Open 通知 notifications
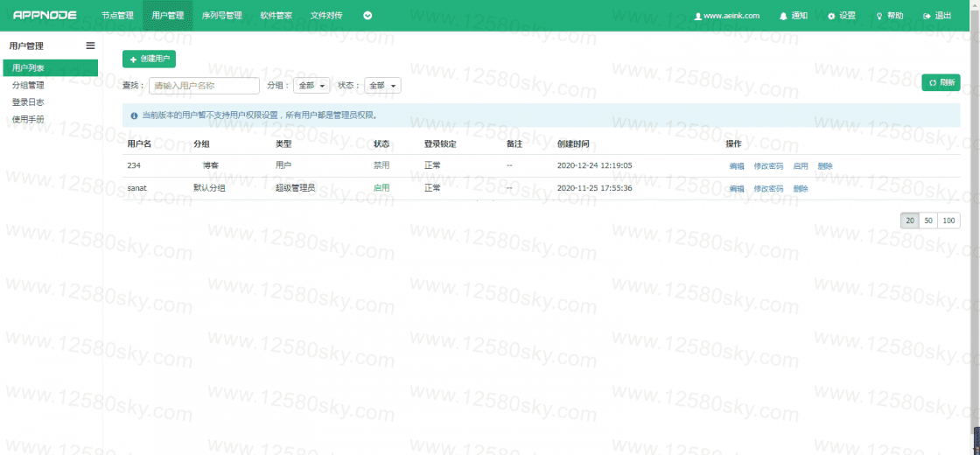 [x=794, y=16]
